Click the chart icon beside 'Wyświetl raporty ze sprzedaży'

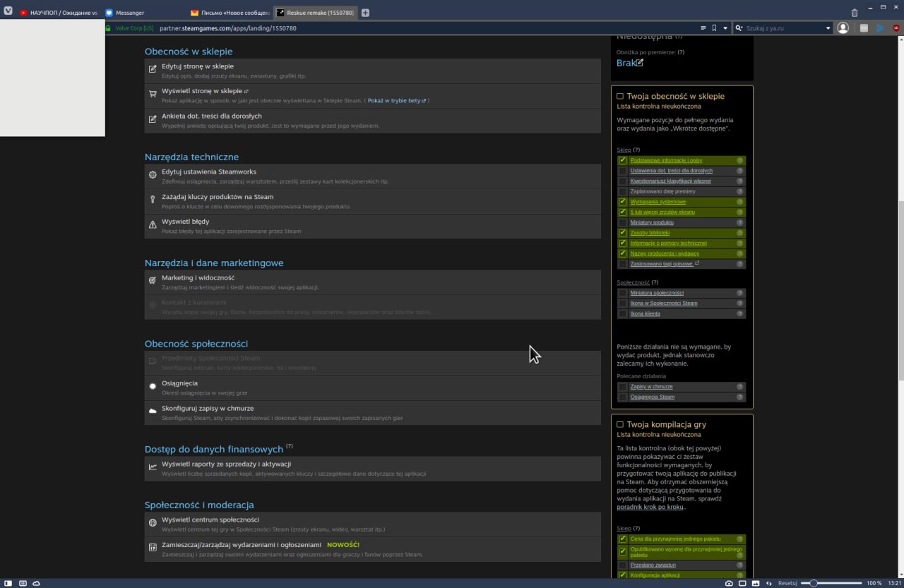(x=153, y=467)
